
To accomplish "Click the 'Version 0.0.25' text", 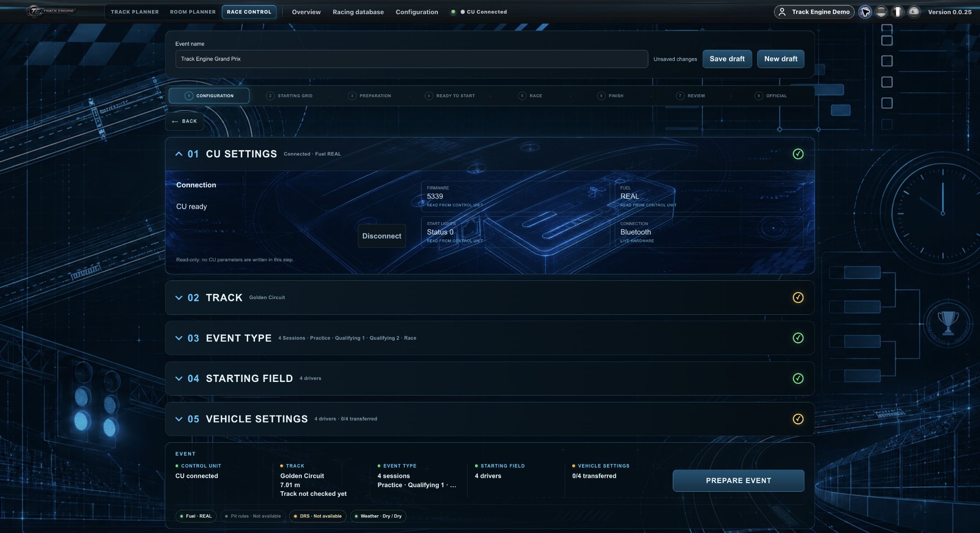I will [x=950, y=12].
